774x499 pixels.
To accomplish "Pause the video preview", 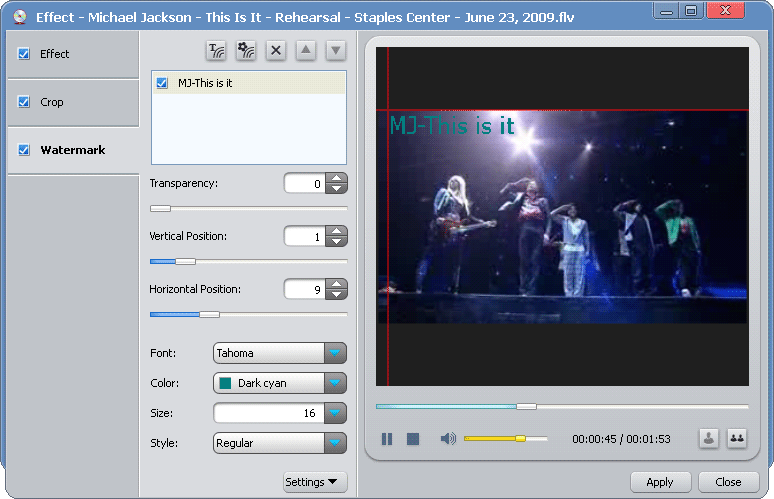I will click(x=387, y=439).
